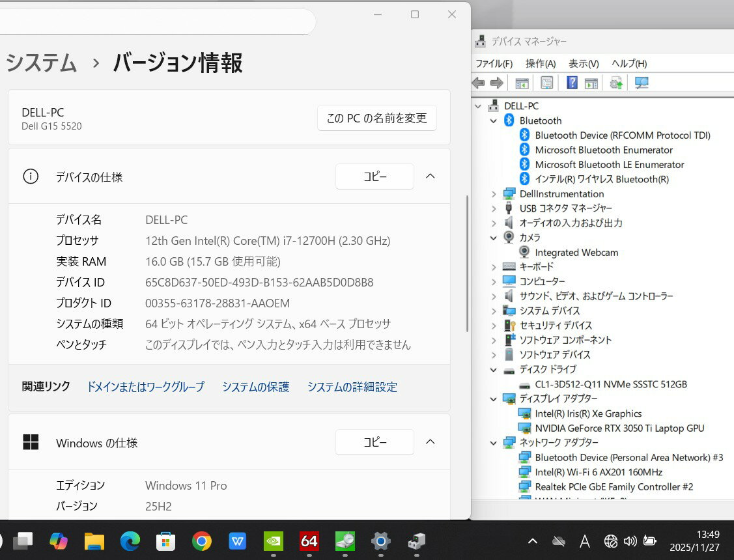The width and height of the screenshot is (734, 560).
Task: Click the volume icon in system tray
Action: 630,540
